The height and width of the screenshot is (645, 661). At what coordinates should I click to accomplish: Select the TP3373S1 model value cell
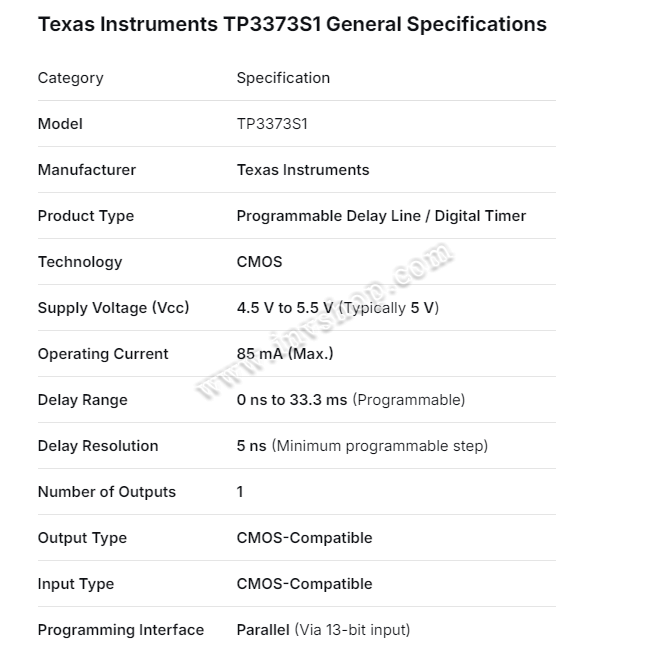[x=273, y=124]
